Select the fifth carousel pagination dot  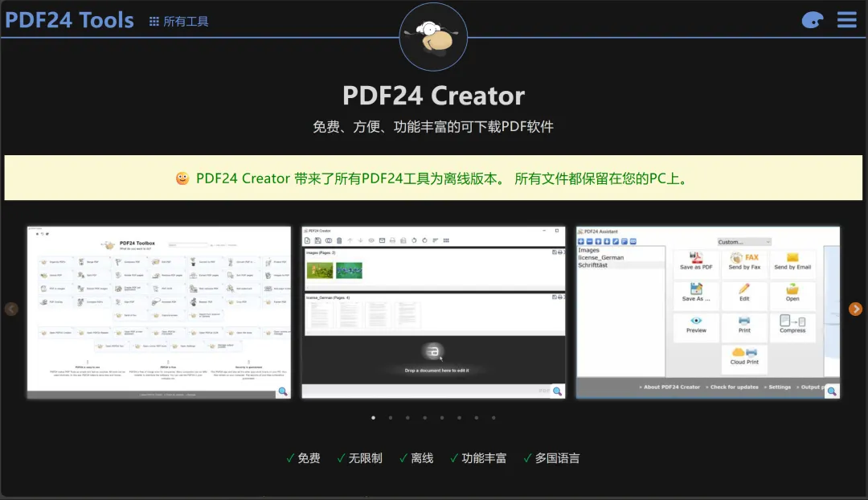click(442, 417)
